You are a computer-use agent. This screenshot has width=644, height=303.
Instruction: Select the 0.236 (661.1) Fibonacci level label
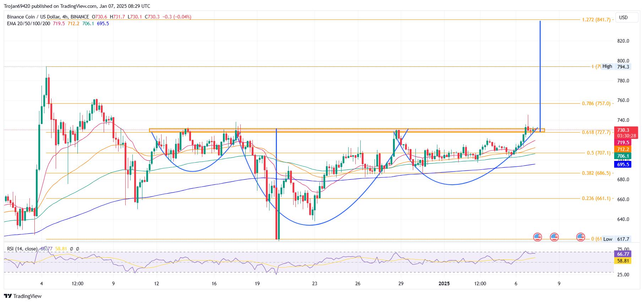coord(596,198)
